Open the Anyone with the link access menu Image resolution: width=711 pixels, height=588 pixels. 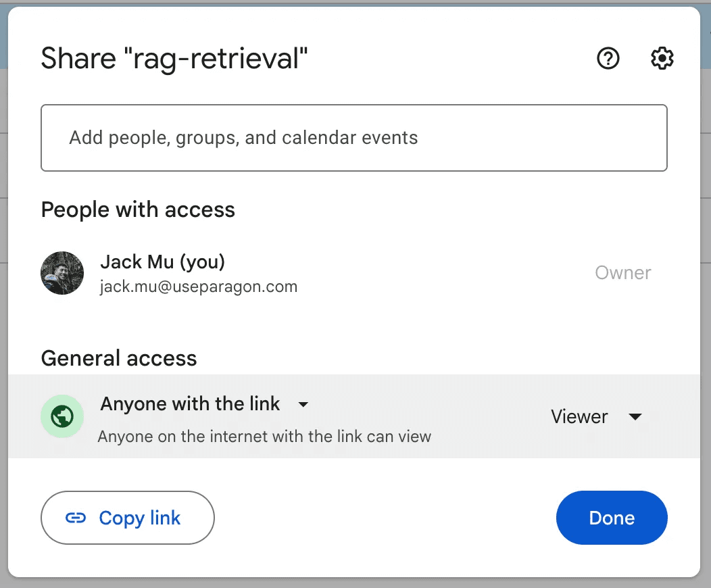190,404
